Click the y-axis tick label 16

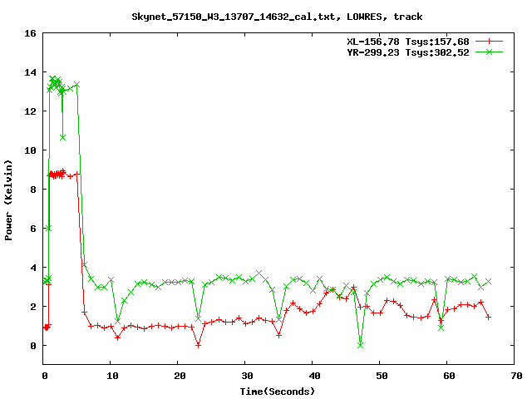[x=30, y=33]
